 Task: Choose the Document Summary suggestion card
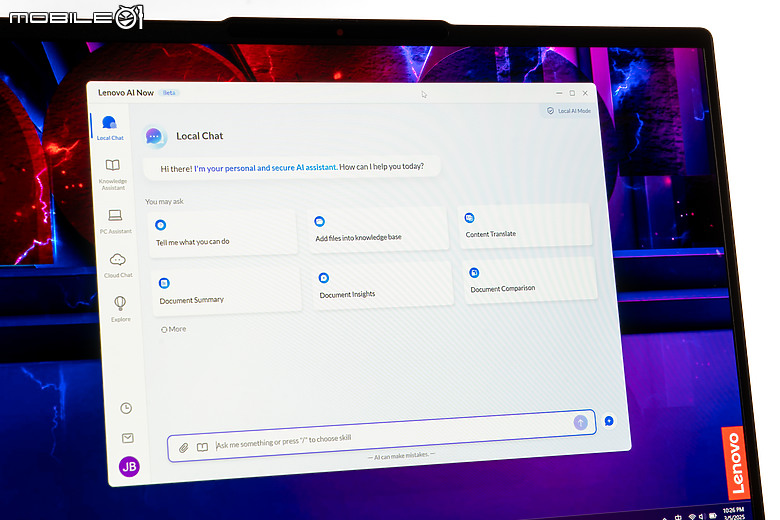click(x=227, y=291)
